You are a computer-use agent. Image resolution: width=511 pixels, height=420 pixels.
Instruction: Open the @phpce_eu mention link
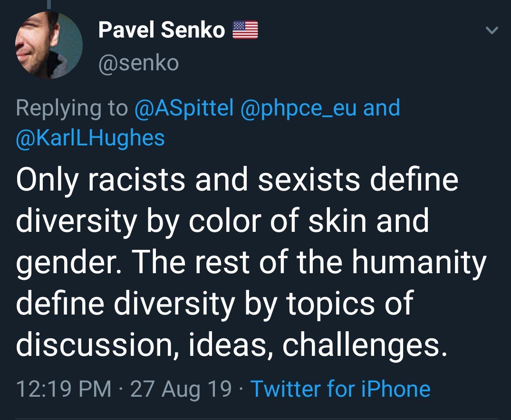coord(298,108)
